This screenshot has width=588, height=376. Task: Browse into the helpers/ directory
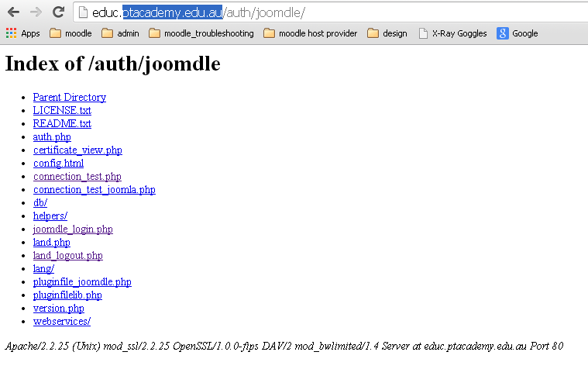coord(50,216)
